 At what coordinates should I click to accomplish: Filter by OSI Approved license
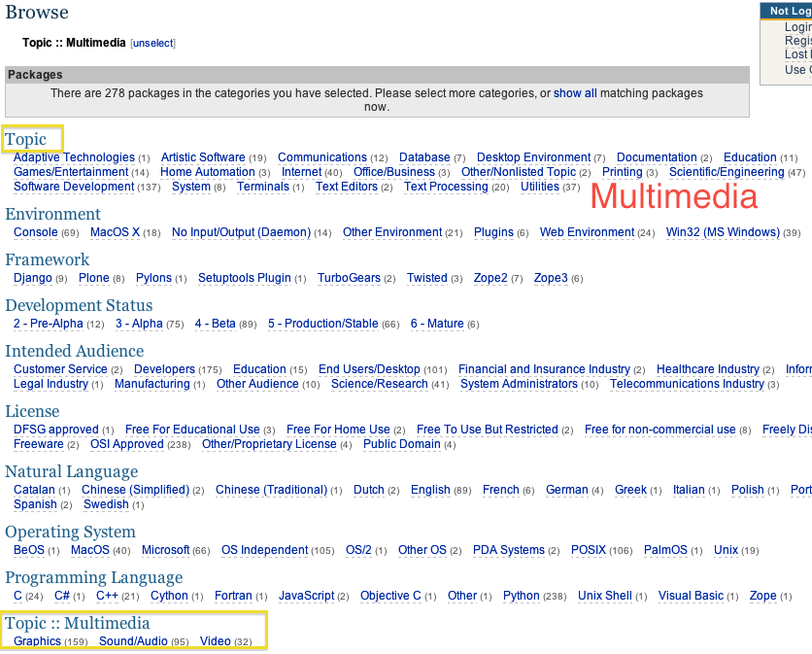click(127, 444)
